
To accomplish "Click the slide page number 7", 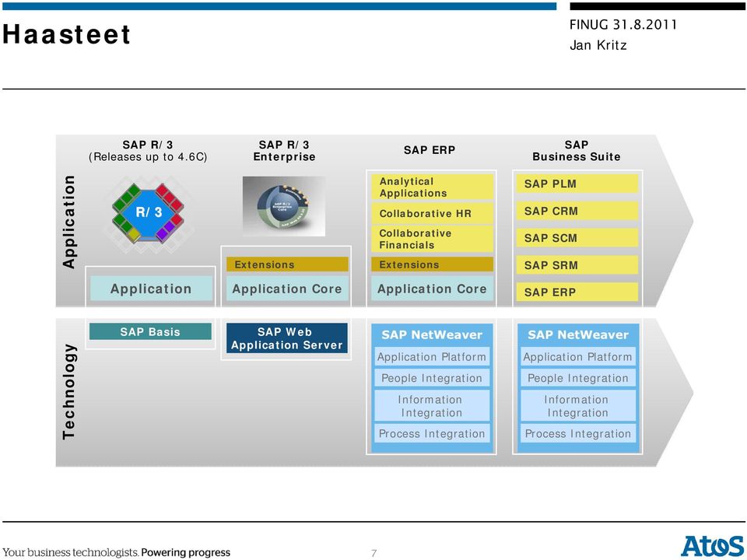I will pyautogui.click(x=374, y=553).
